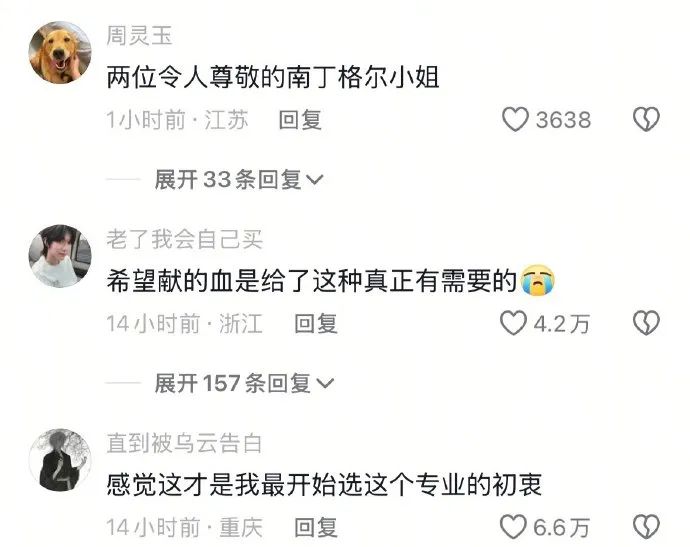Reply to the 浙江 comment
Image resolution: width=690 pixels, height=547 pixels.
pos(316,323)
